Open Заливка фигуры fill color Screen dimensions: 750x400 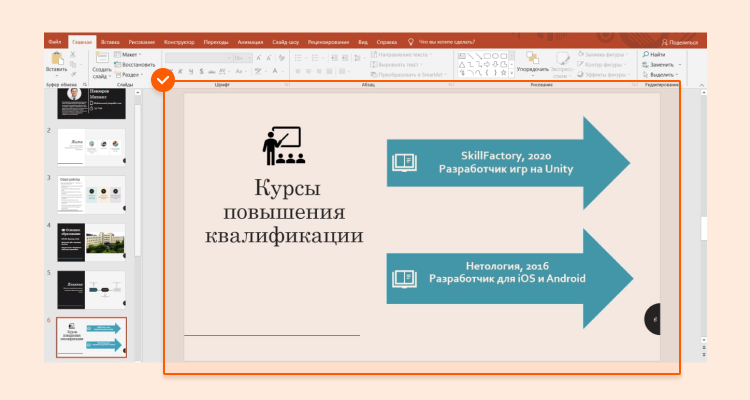603,55
